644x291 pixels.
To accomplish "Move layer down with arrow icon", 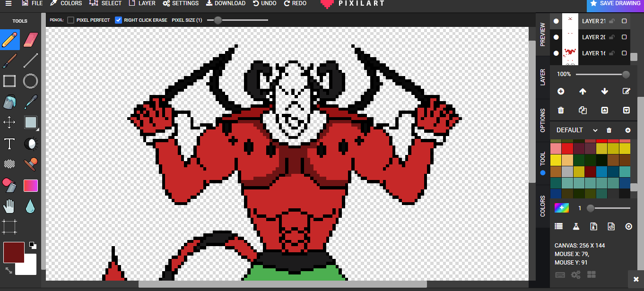I will tap(604, 92).
